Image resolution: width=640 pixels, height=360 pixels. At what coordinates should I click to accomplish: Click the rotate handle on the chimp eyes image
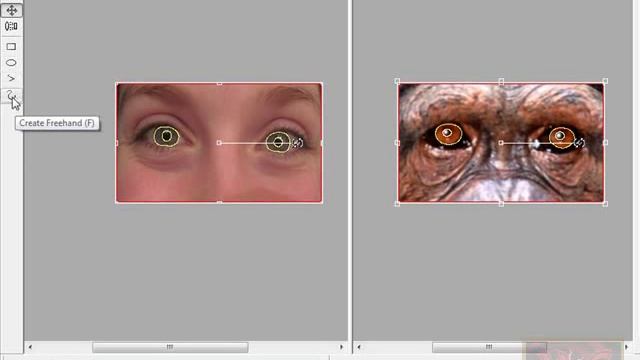(579, 143)
